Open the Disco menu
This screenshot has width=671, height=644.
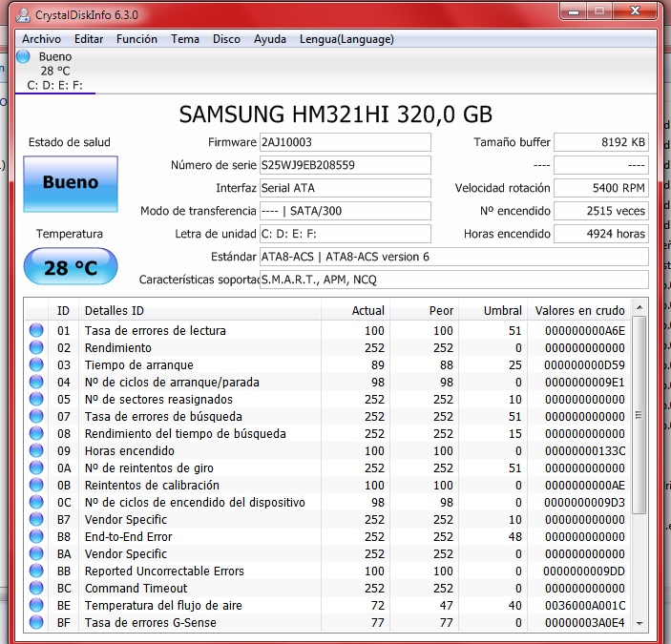[x=226, y=39]
